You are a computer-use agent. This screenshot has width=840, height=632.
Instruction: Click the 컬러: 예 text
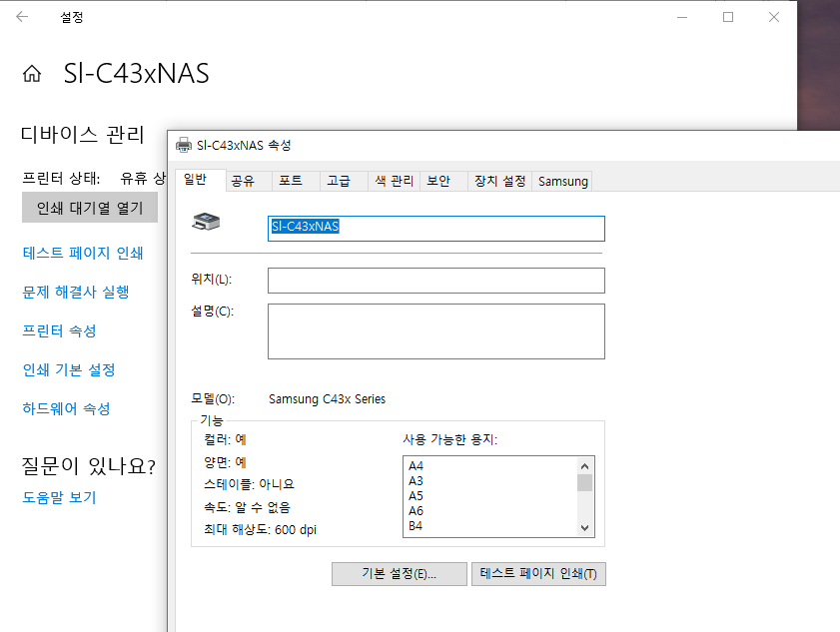pyautogui.click(x=225, y=439)
